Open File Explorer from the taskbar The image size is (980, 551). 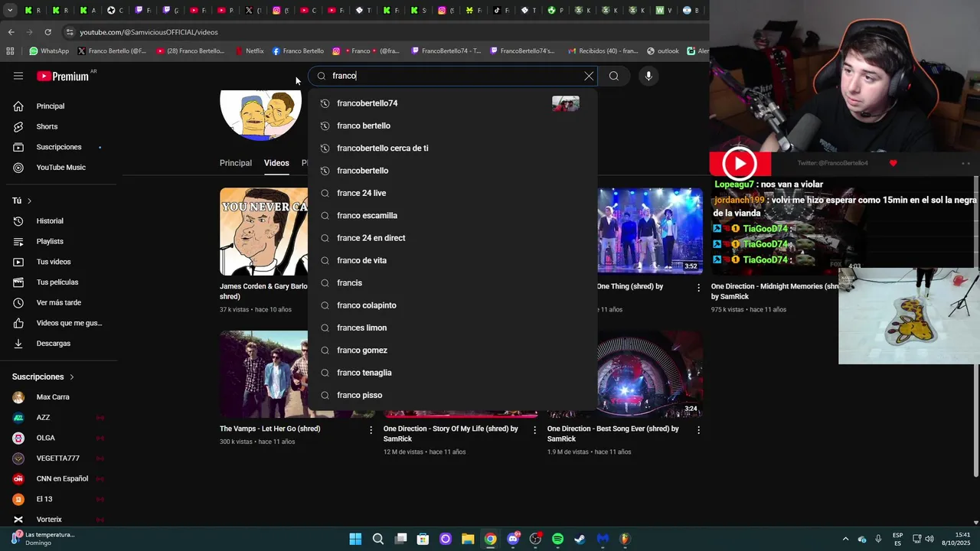point(468,539)
